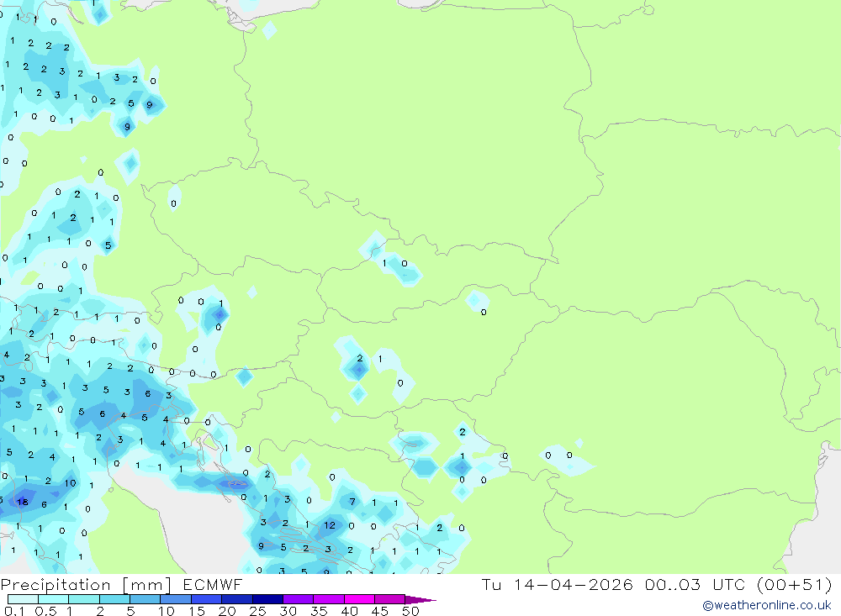Click the legend label '25'
Image resolution: width=841 pixels, height=616 pixels.
[257, 611]
